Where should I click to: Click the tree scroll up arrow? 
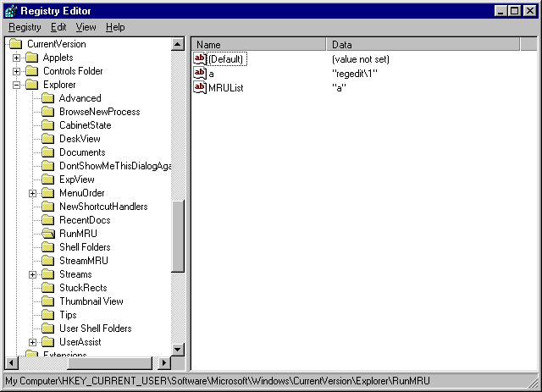[x=178, y=44]
